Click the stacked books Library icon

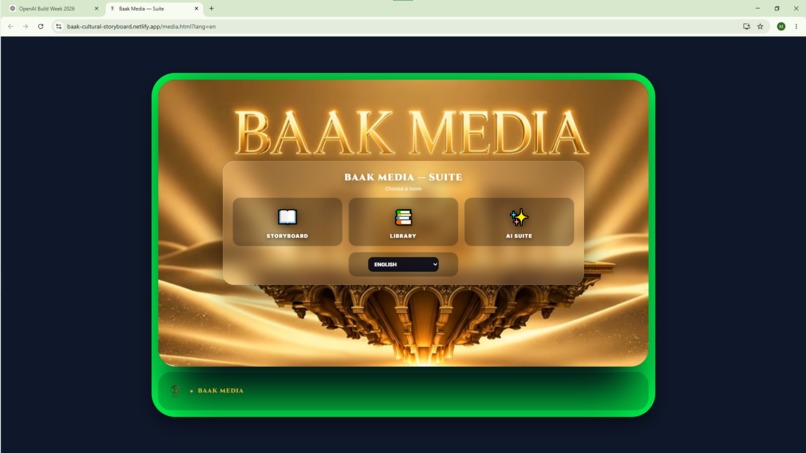[x=403, y=217]
